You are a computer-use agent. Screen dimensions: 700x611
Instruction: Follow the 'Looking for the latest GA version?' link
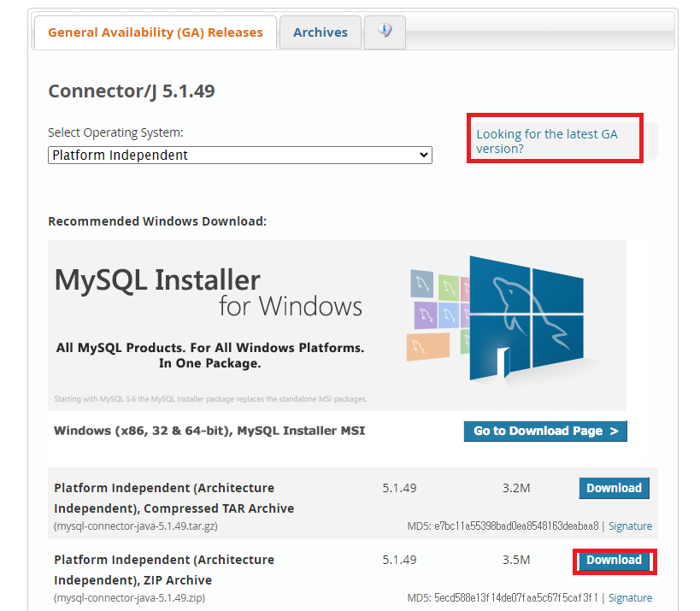pos(547,141)
